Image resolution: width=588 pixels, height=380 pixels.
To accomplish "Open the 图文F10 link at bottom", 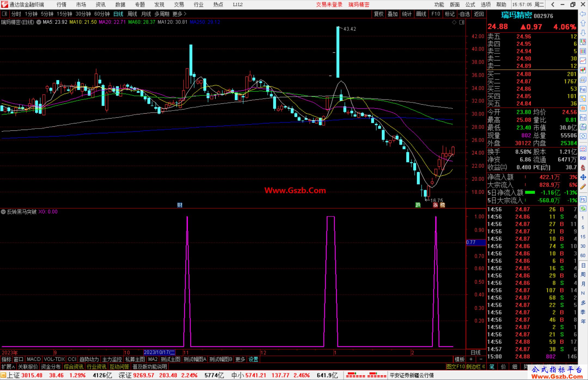I will (456, 367).
